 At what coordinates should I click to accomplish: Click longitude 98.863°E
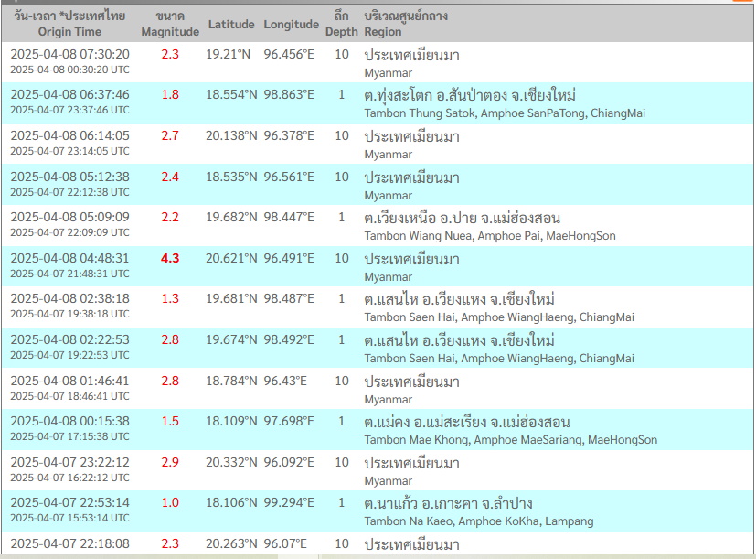(288, 94)
